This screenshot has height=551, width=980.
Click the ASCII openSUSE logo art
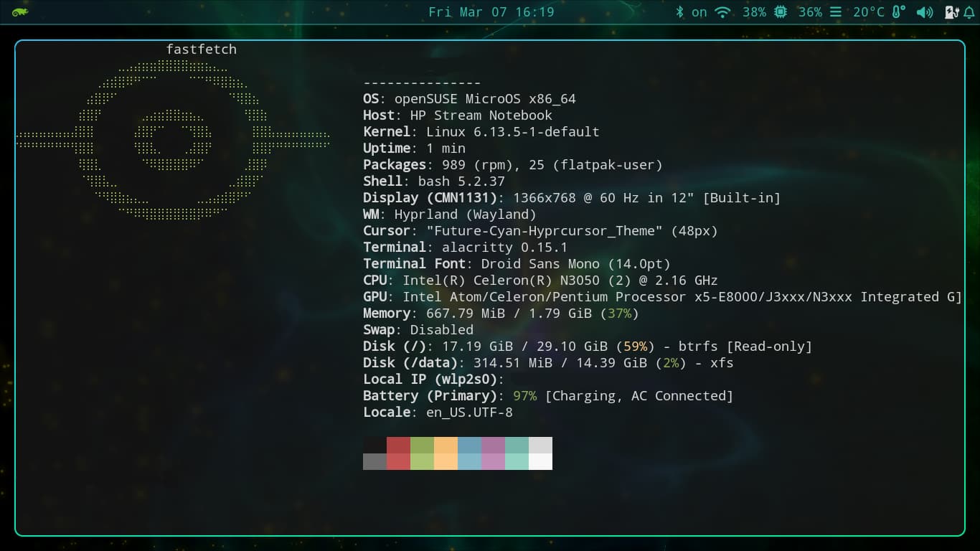[173, 139]
